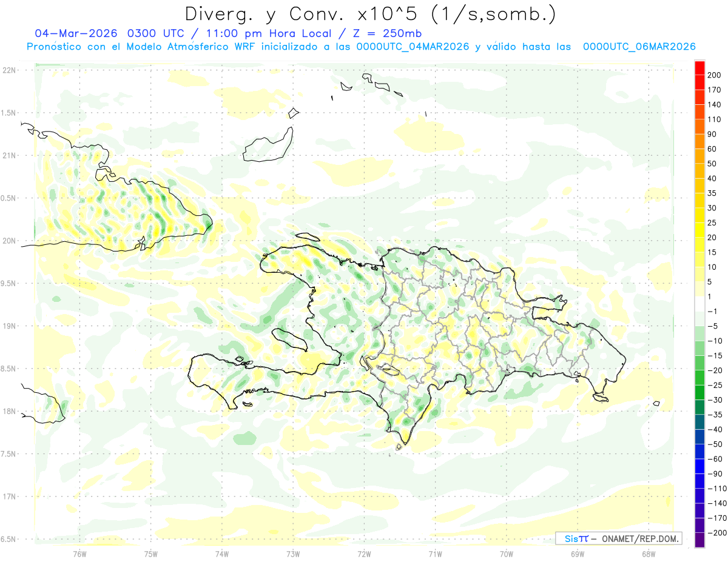Viewport: 728px width, 562px height.
Task: Click the '17N' latitude axis label
Action: pyautogui.click(x=9, y=497)
